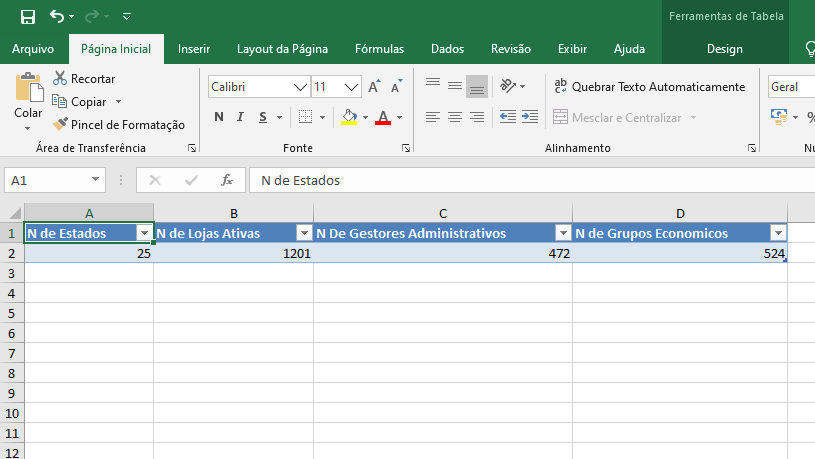Toggle Quebrar Texto Automaticamente wrap text
This screenshot has width=815, height=459.
tap(648, 87)
